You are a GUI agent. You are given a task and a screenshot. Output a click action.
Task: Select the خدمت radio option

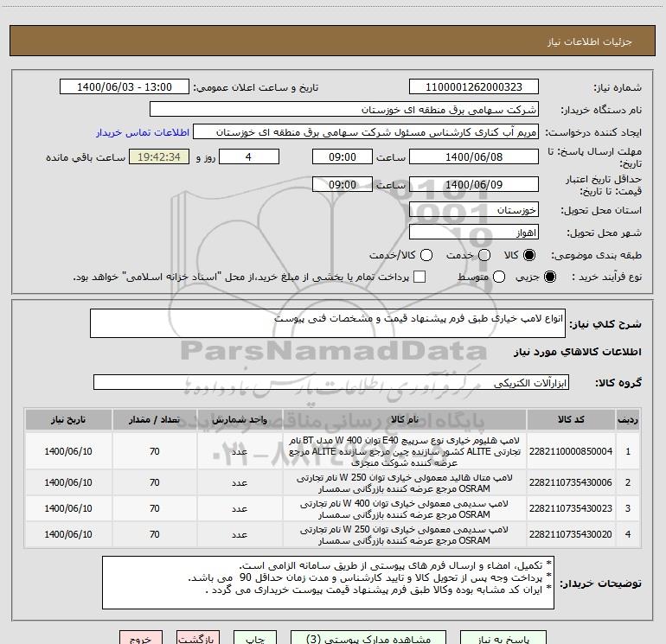(x=483, y=256)
